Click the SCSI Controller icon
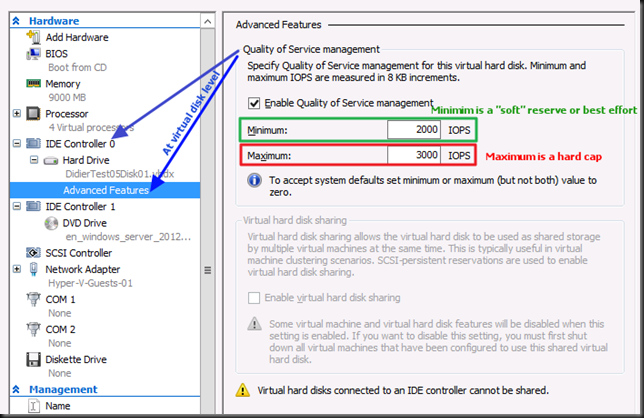This screenshot has width=644, height=418. click(33, 253)
